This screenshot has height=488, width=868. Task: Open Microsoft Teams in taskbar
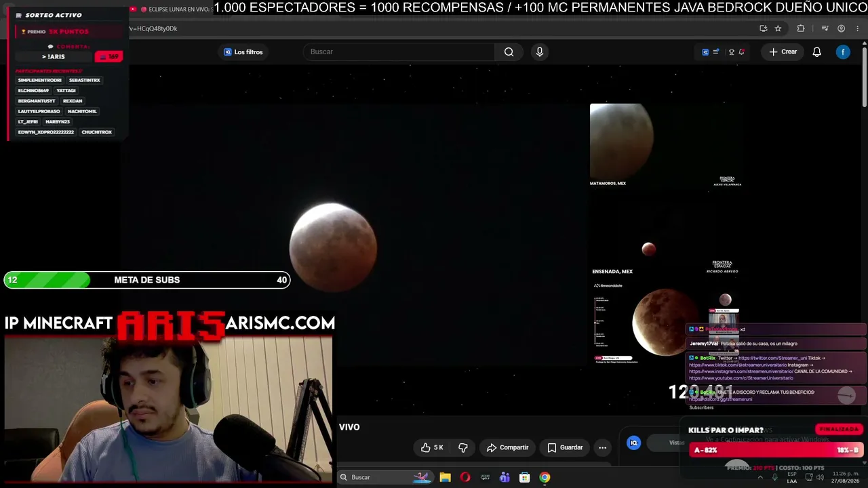pyautogui.click(x=505, y=477)
